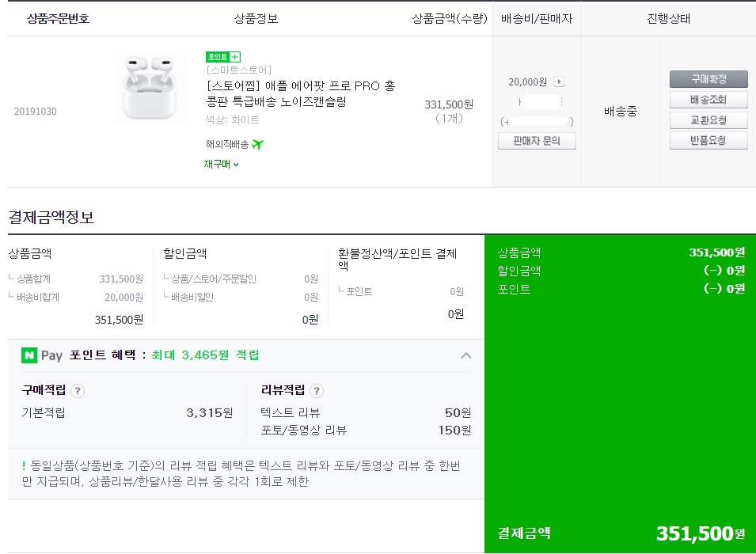This screenshot has height=554, width=756.
Task: Click the 포인트 label in green panel
Action: click(514, 290)
